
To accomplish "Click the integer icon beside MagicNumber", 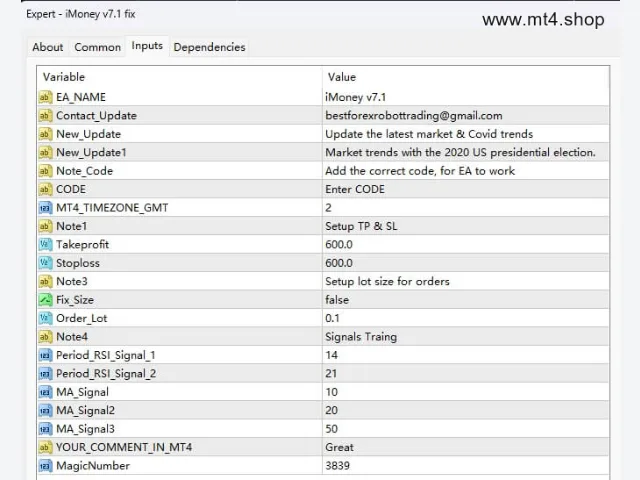I will click(45, 466).
